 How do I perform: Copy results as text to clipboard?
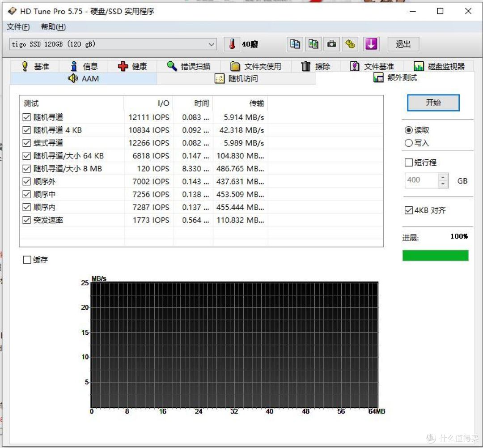(295, 44)
